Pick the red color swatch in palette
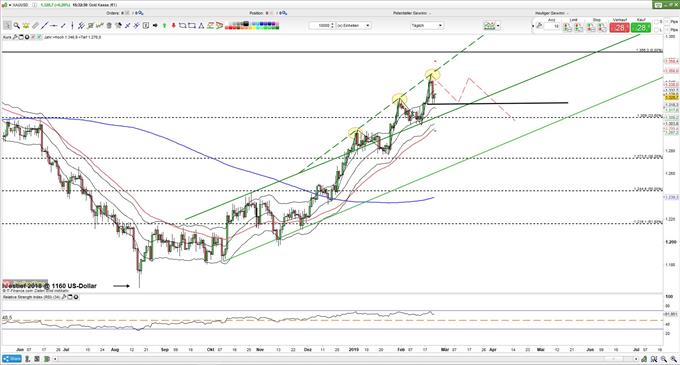 (x=229, y=28)
